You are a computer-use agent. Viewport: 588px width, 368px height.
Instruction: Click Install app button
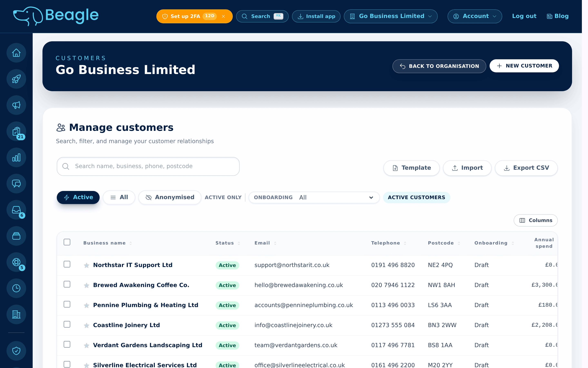pos(316,16)
